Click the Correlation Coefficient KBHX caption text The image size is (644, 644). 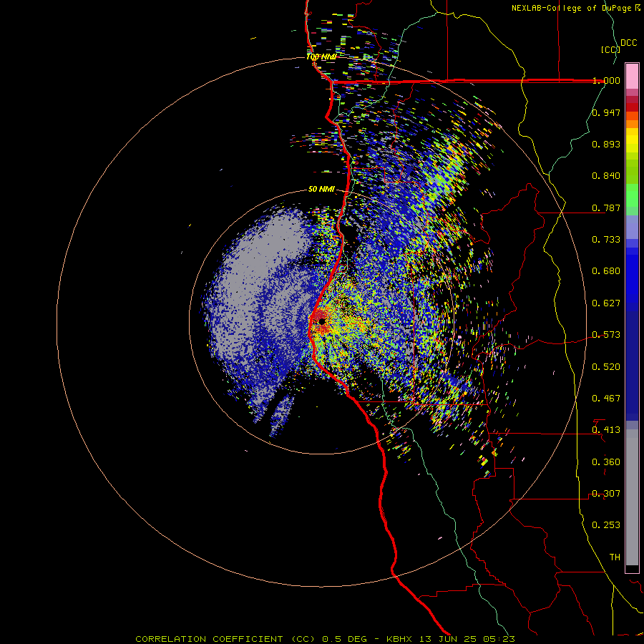pyautogui.click(x=326, y=639)
